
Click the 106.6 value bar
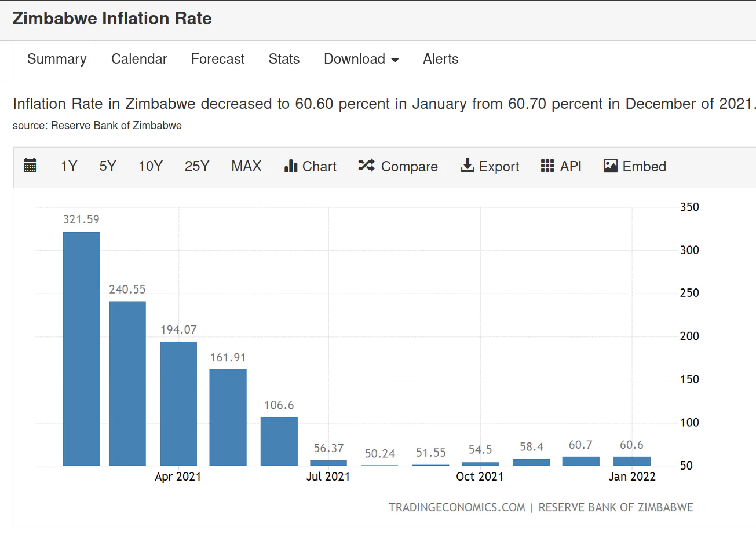279,441
